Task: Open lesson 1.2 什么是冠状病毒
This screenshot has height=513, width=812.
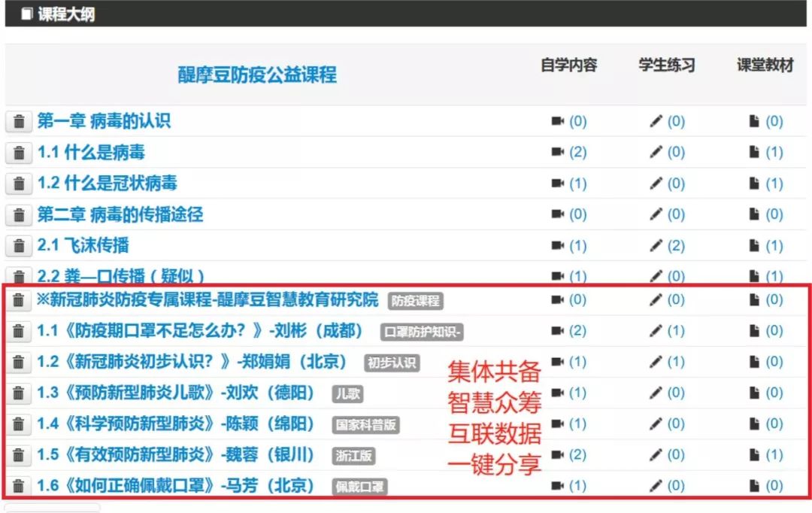Action: click(x=108, y=184)
